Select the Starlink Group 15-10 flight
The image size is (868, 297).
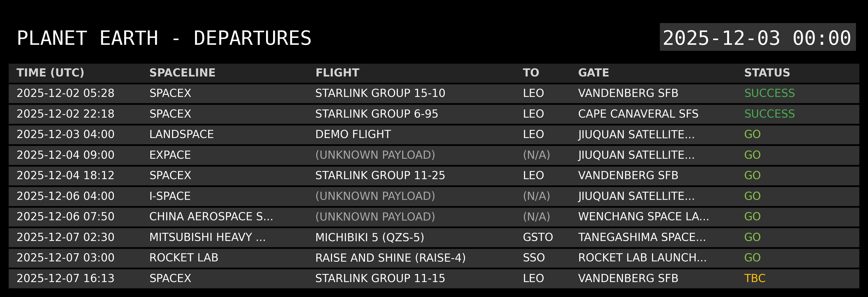tap(380, 93)
